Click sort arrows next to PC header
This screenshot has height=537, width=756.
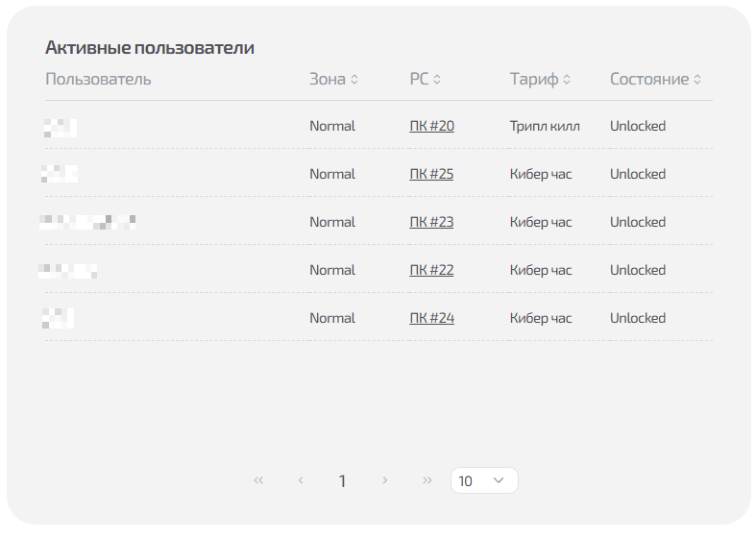click(437, 80)
